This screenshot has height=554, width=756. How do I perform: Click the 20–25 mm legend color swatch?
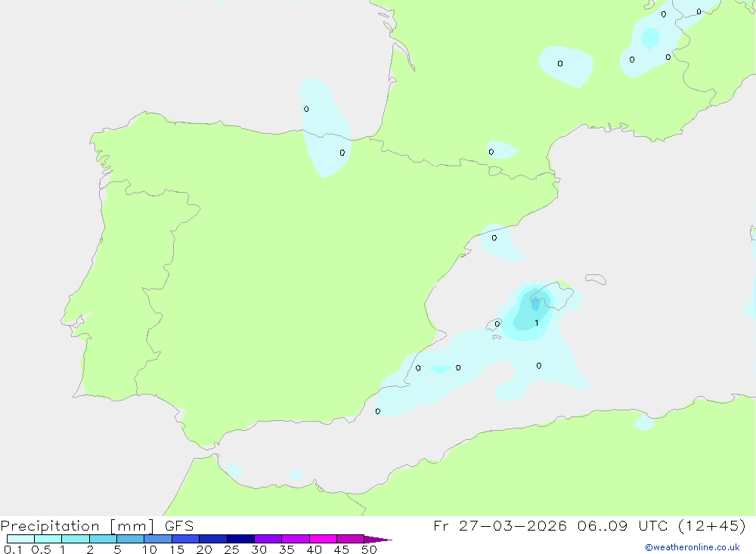(213, 539)
